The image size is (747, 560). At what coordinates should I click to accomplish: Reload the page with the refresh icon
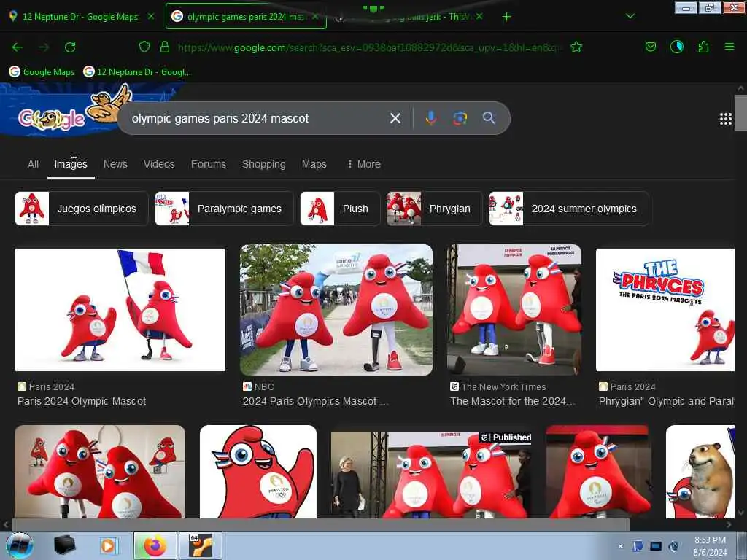pyautogui.click(x=70, y=47)
